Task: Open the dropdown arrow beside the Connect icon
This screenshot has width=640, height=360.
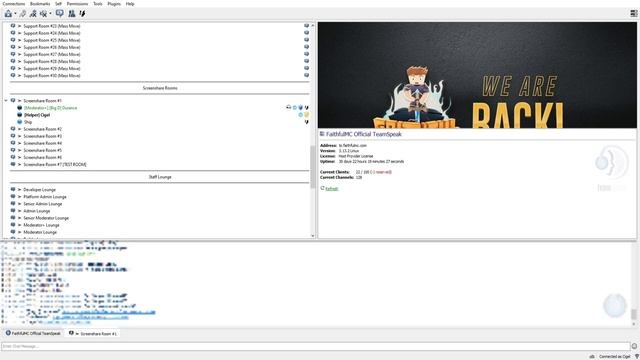Action: pyautogui.click(x=16, y=14)
